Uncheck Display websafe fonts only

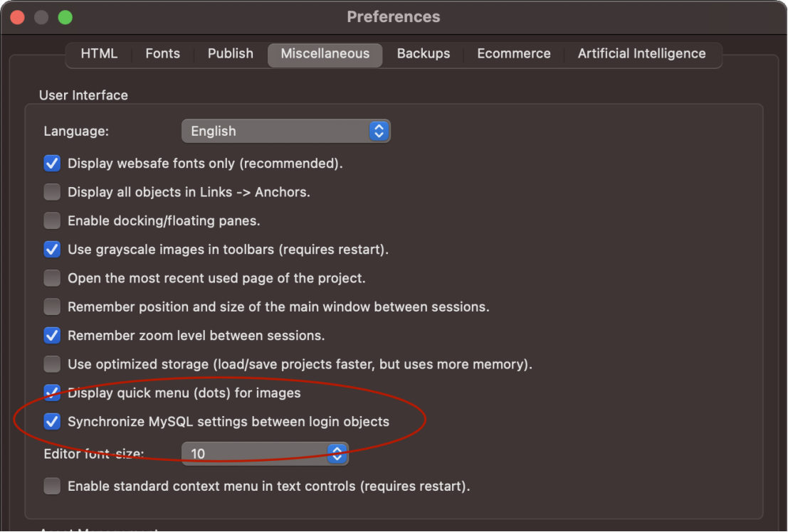pyautogui.click(x=52, y=164)
